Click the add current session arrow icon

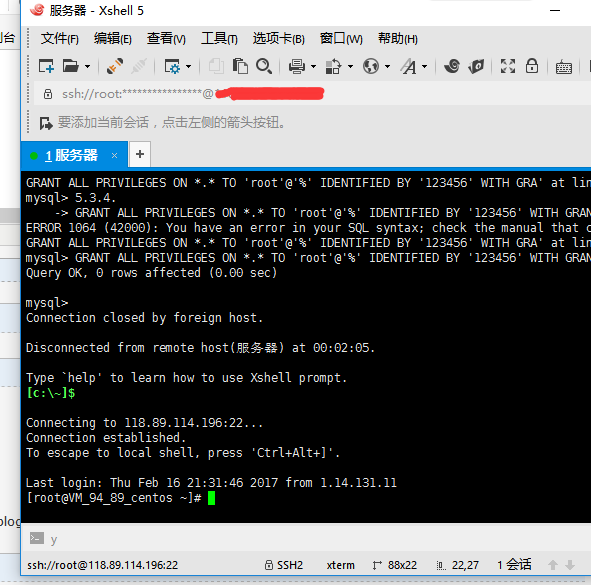tap(46, 123)
